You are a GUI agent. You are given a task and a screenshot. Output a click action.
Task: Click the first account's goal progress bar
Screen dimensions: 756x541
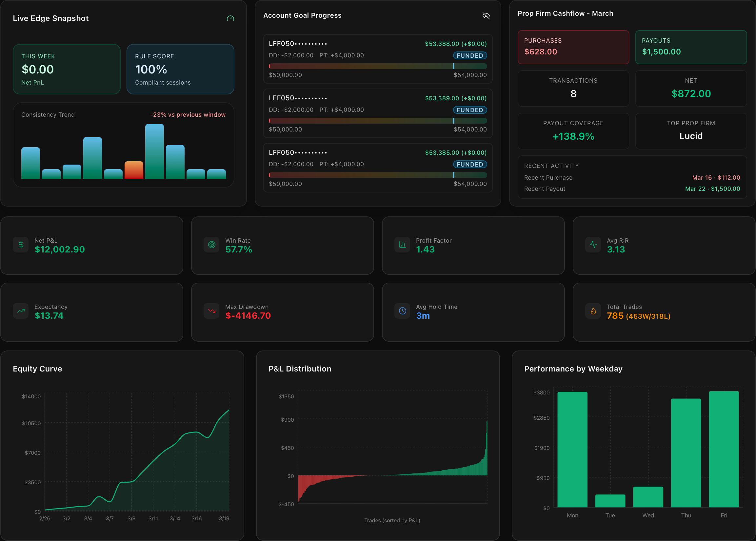click(x=378, y=66)
